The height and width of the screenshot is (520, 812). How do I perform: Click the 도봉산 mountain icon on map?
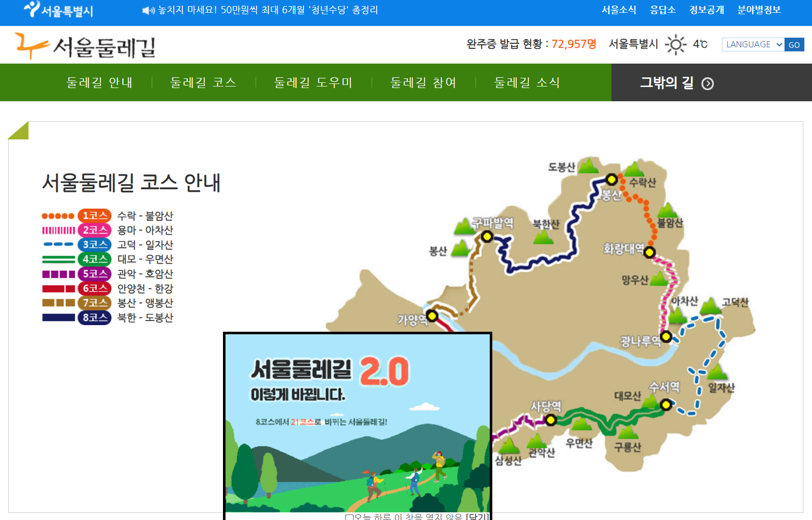point(589,166)
